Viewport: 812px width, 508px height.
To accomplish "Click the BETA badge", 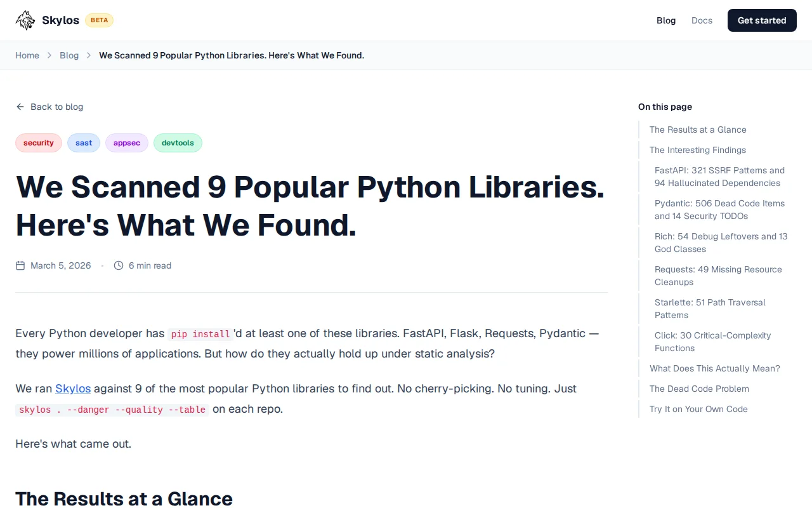I will pyautogui.click(x=99, y=20).
